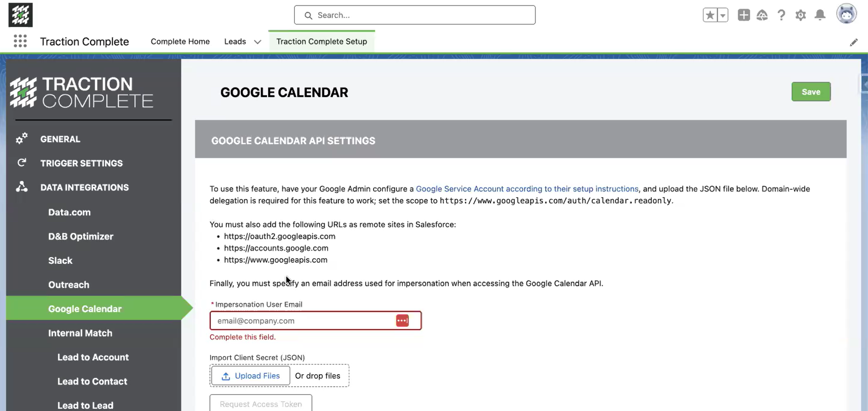Click the upload arrow icon on Upload Files
The image size is (868, 411).
226,376
